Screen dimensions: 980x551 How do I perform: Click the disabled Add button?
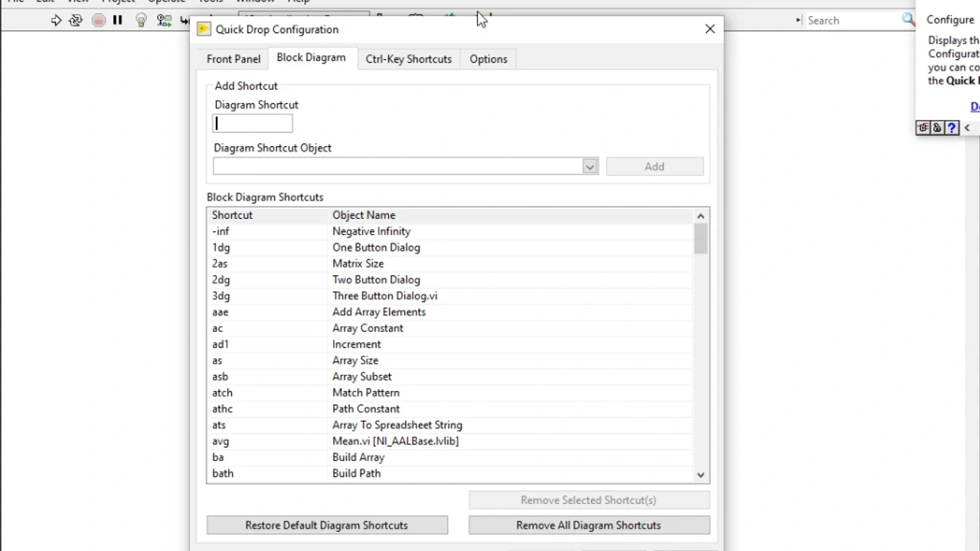(655, 166)
